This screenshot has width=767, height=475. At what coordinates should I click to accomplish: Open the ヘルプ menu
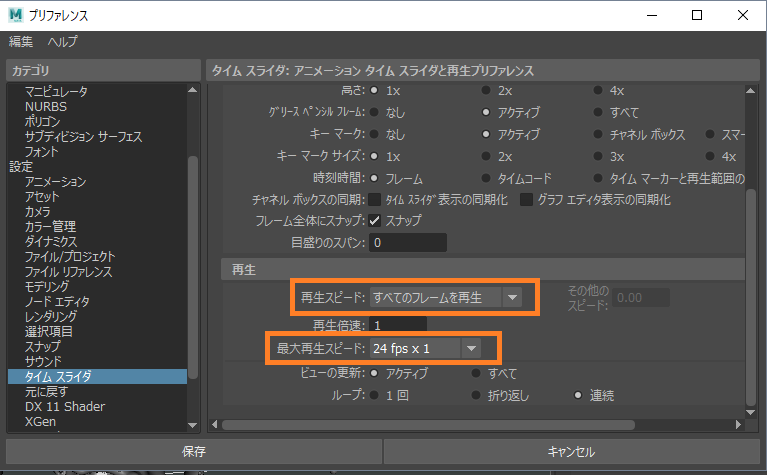click(63, 42)
